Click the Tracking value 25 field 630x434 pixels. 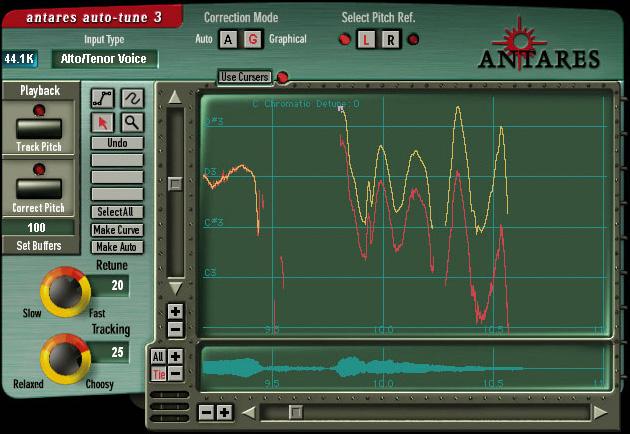coord(108,352)
